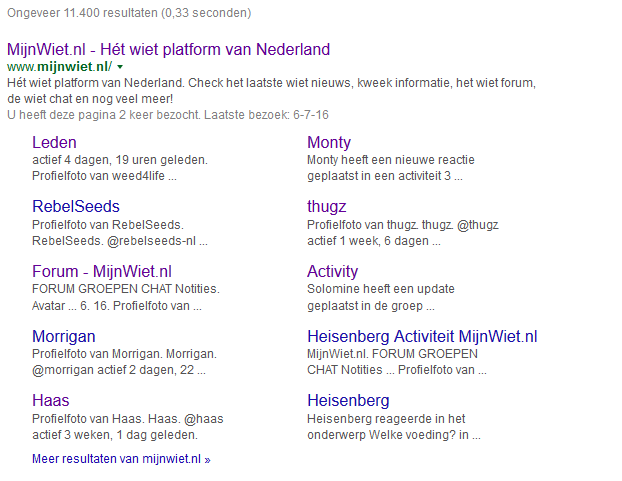Click the Leden snippet mentioning weed4life
Screen dimensions: 622x481
pos(120,168)
